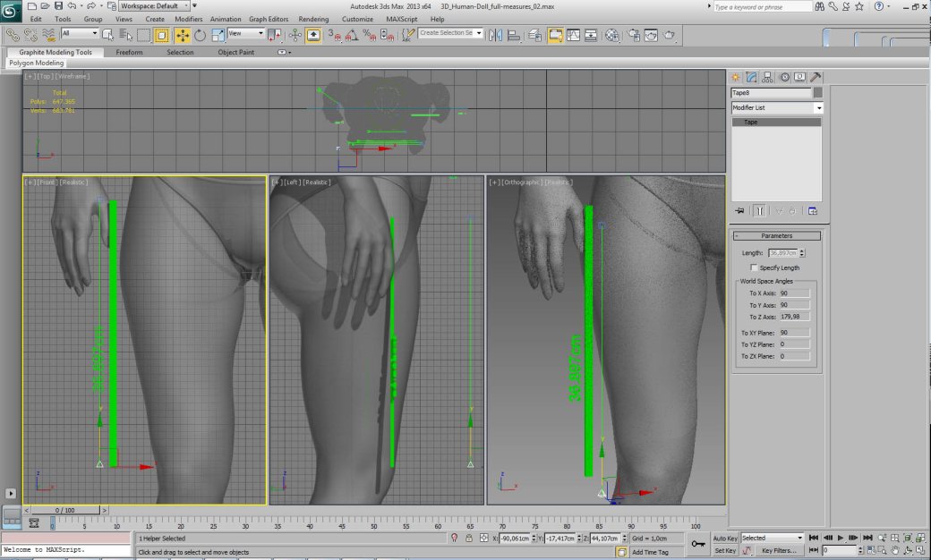
Task: Open the reference coordinate system View dropdown
Action: click(x=246, y=33)
